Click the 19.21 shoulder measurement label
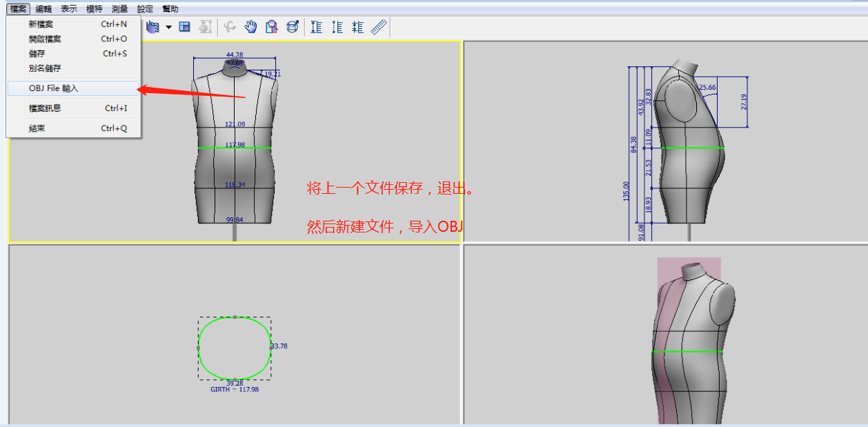This screenshot has width=868, height=427. point(273,73)
